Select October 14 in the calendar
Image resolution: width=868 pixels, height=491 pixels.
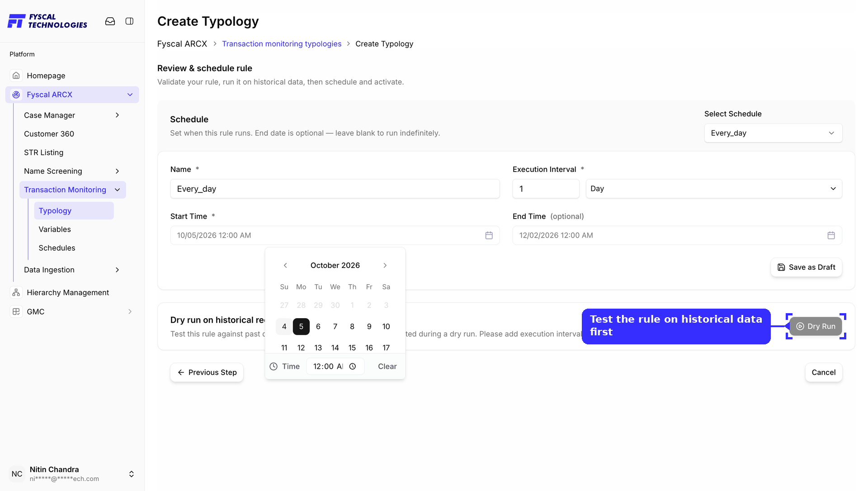335,348
